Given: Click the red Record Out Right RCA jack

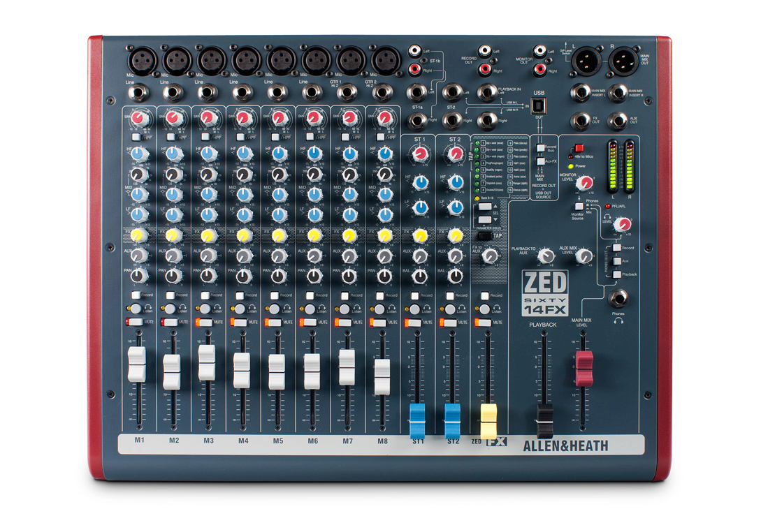Looking at the screenshot, I should [x=484, y=69].
